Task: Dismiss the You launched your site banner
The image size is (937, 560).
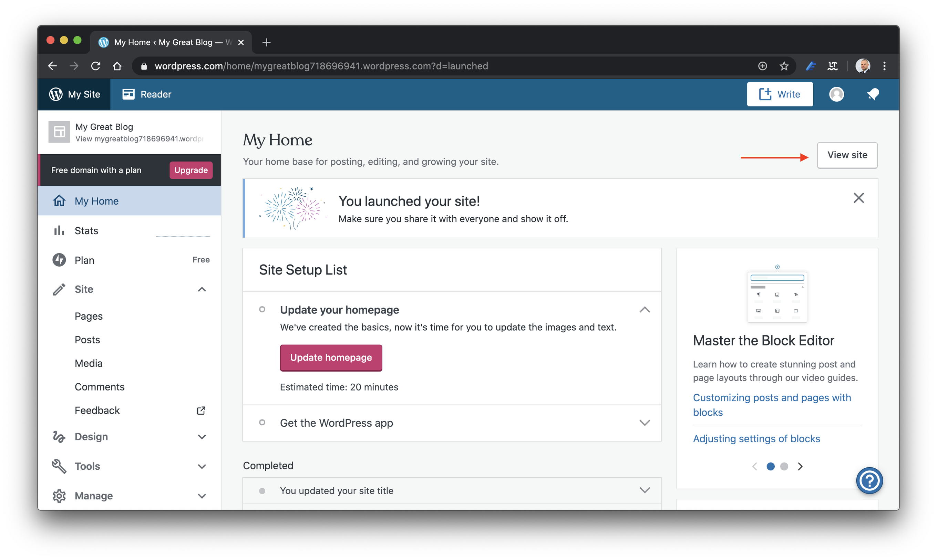Action: pos(858,198)
